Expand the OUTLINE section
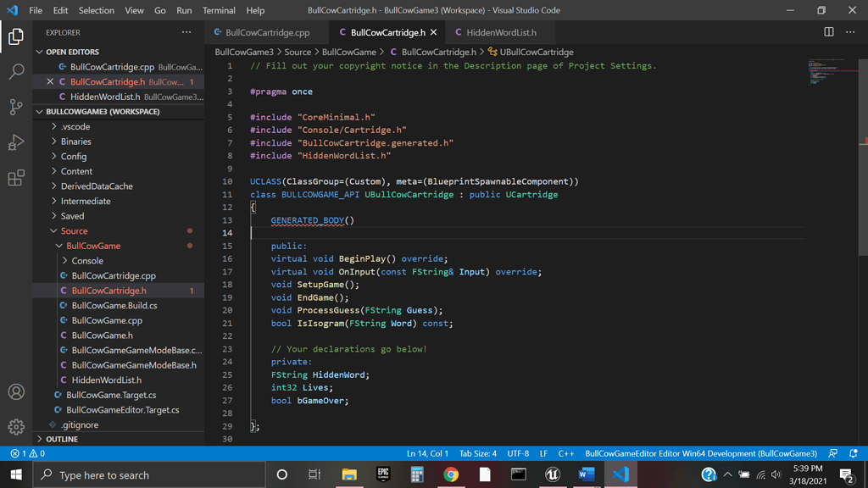 click(x=64, y=439)
